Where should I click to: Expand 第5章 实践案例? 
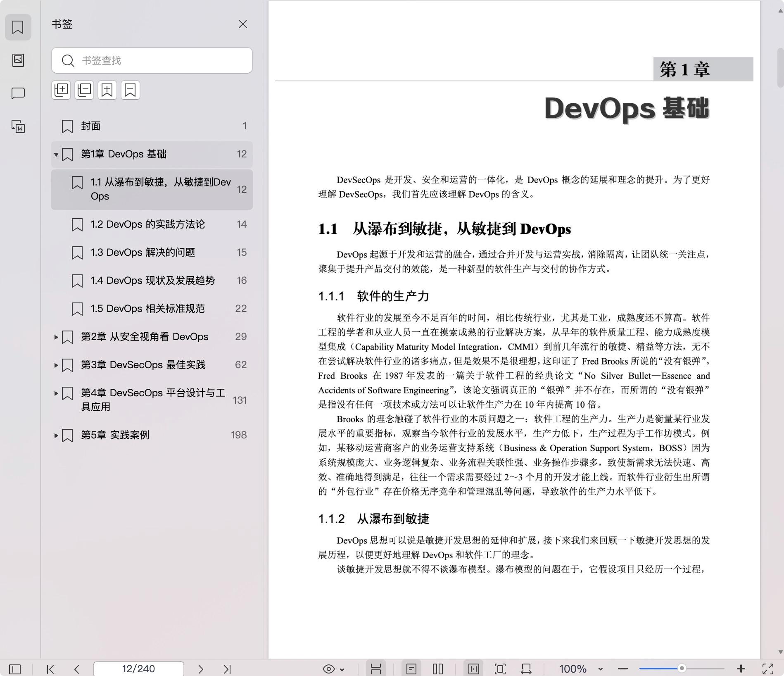(x=56, y=436)
